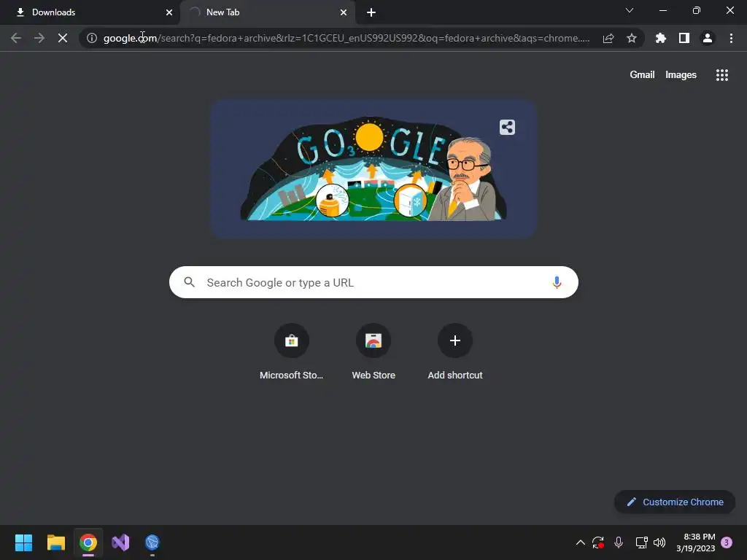Click Chrome icon in taskbar
The height and width of the screenshot is (560, 747).
point(88,542)
